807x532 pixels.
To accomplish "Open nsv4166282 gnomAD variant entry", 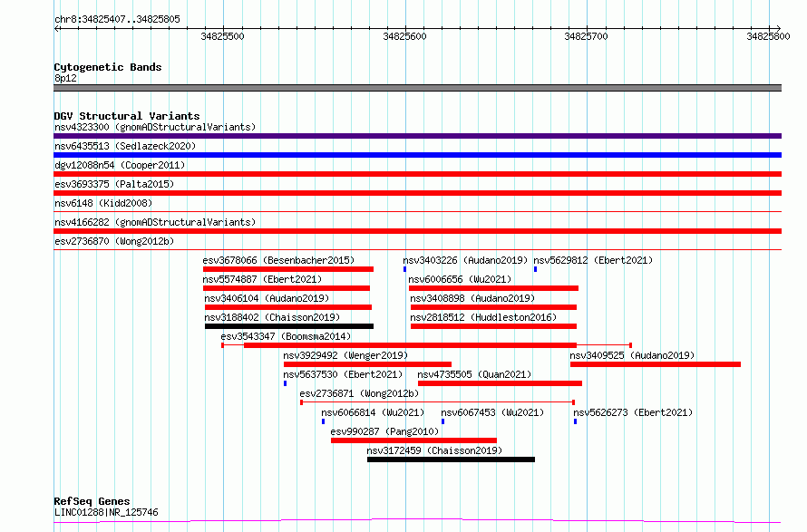I will click(155, 222).
